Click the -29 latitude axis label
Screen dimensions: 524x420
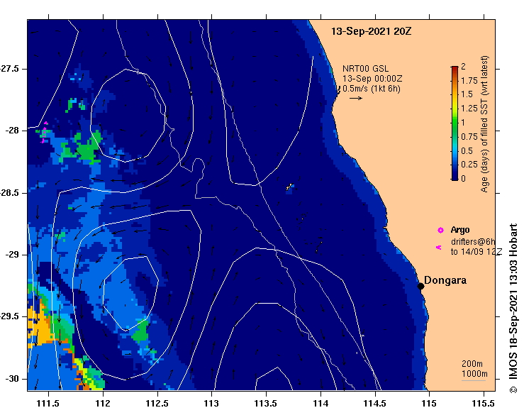[x=12, y=255]
